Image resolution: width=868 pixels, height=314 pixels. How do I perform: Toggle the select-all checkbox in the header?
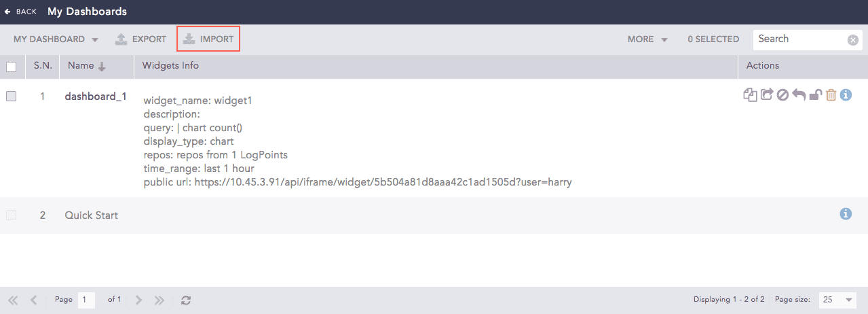[x=12, y=67]
